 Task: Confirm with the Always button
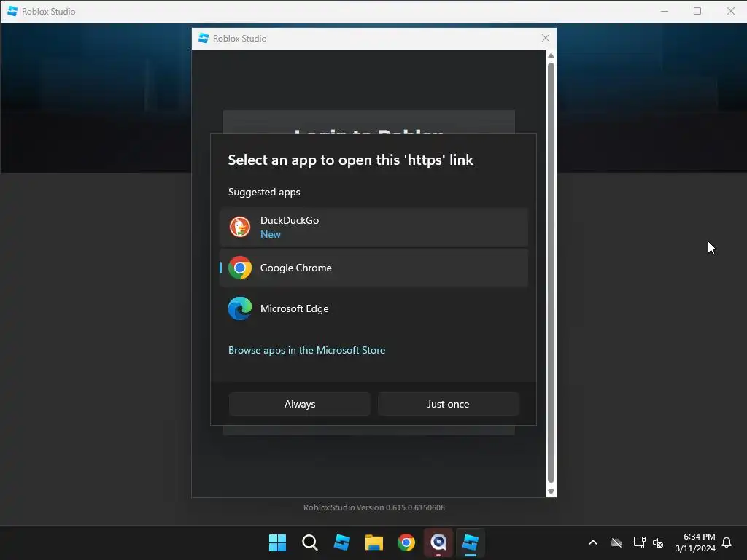pyautogui.click(x=300, y=404)
